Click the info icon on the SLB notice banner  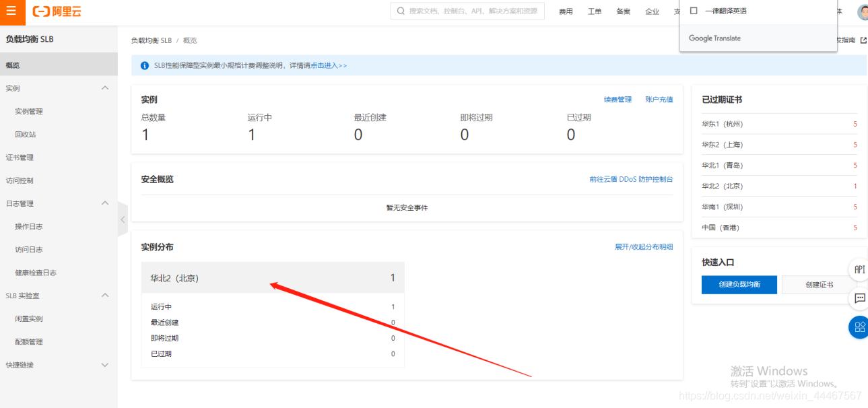click(144, 65)
